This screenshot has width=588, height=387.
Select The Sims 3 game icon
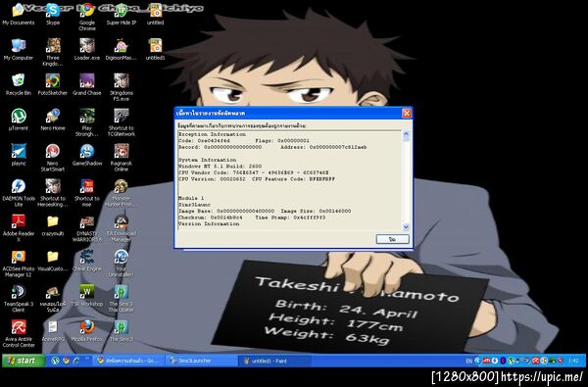(122, 331)
